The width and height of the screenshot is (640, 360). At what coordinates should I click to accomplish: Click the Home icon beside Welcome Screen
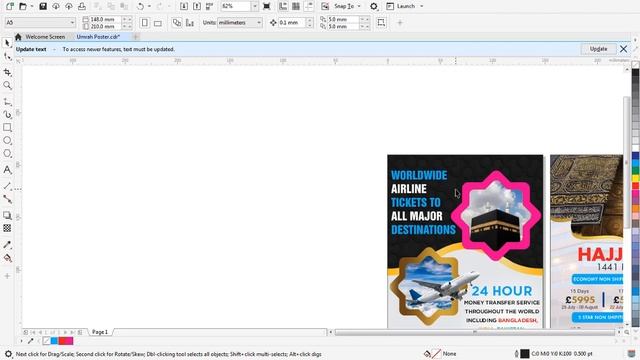click(x=18, y=37)
